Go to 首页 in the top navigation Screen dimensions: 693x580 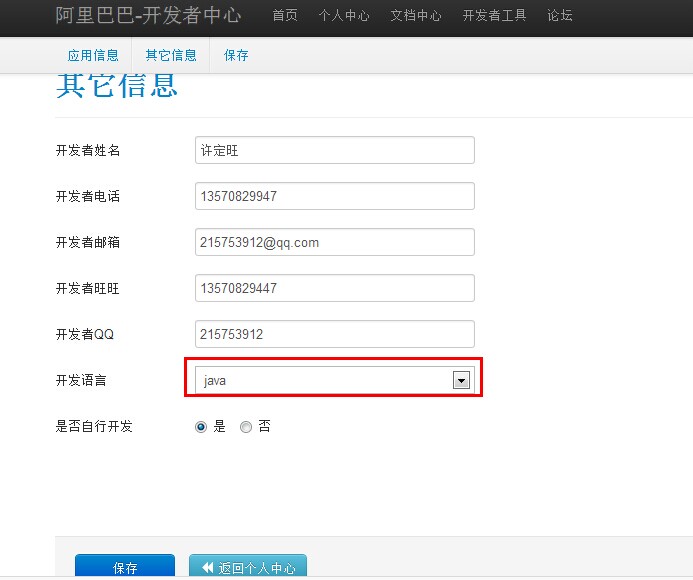[285, 16]
